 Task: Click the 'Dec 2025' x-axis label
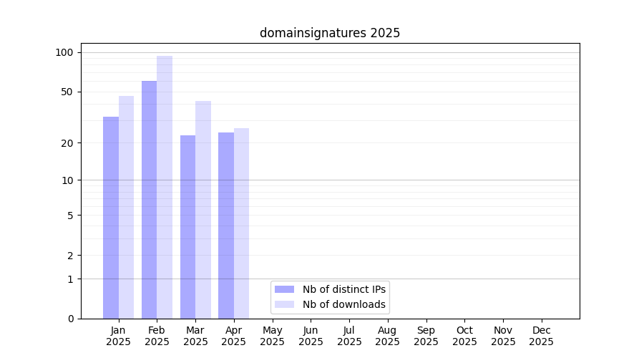click(x=541, y=336)
